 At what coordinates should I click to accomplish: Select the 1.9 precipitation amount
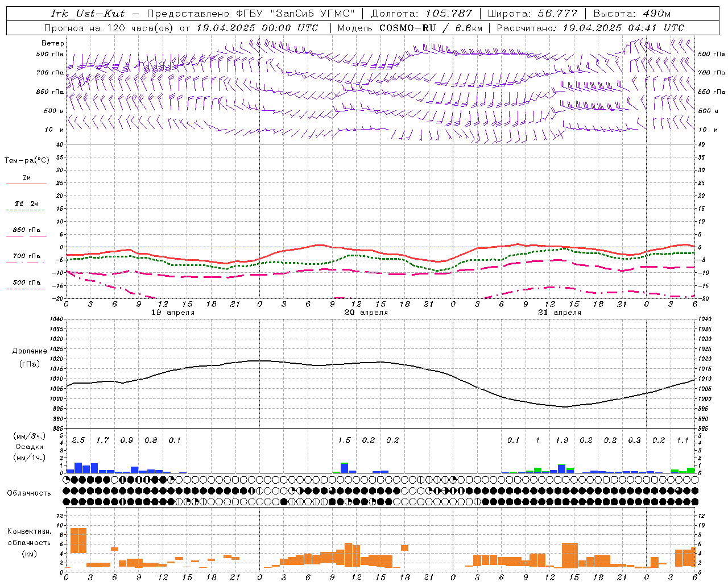pos(562,440)
